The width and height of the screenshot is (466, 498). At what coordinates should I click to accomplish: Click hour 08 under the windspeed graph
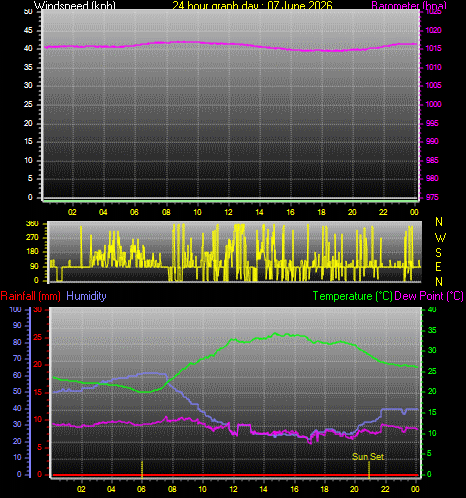click(x=166, y=212)
